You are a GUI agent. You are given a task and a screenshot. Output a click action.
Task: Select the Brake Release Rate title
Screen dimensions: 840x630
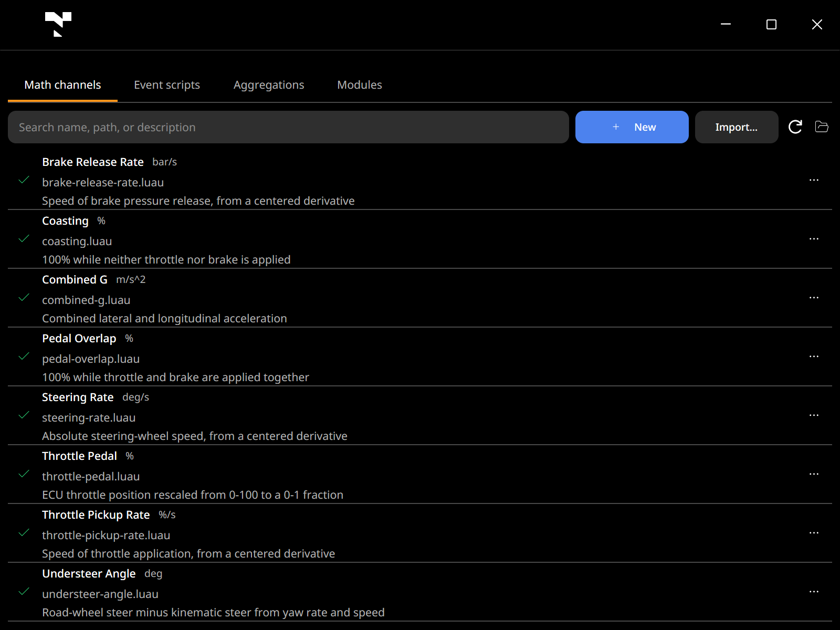(x=93, y=162)
